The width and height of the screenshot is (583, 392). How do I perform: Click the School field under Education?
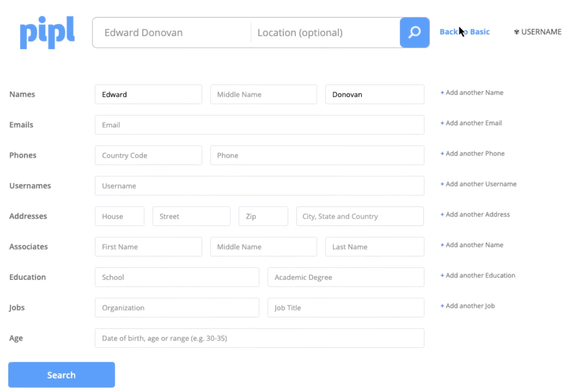[177, 277]
